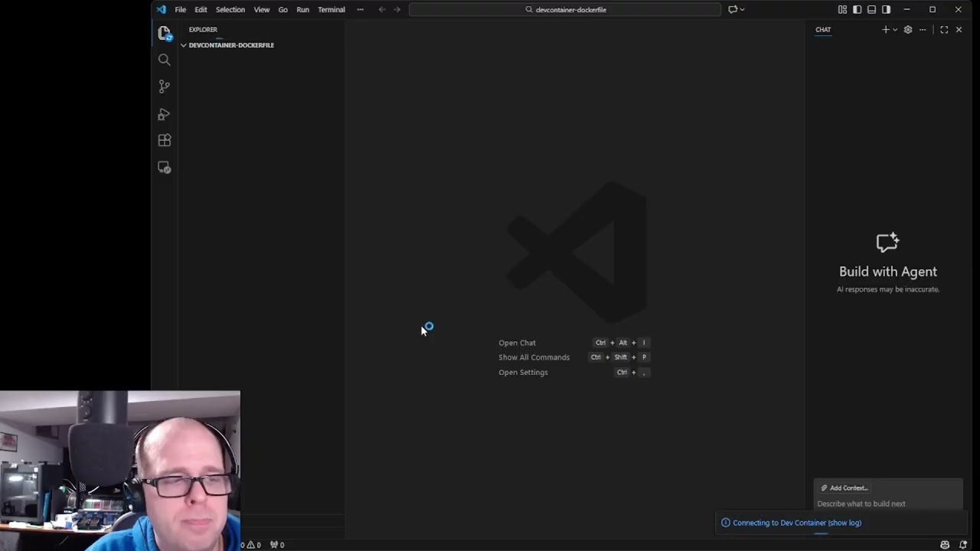The height and width of the screenshot is (551, 980).
Task: Open the Extensions view
Action: point(165,141)
